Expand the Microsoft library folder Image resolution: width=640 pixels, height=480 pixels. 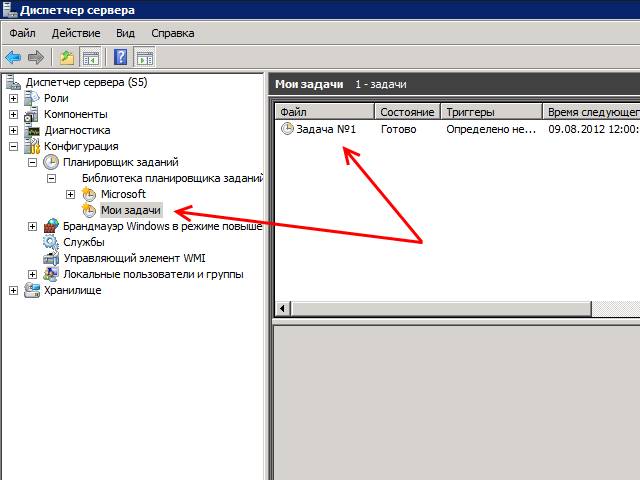point(70,194)
